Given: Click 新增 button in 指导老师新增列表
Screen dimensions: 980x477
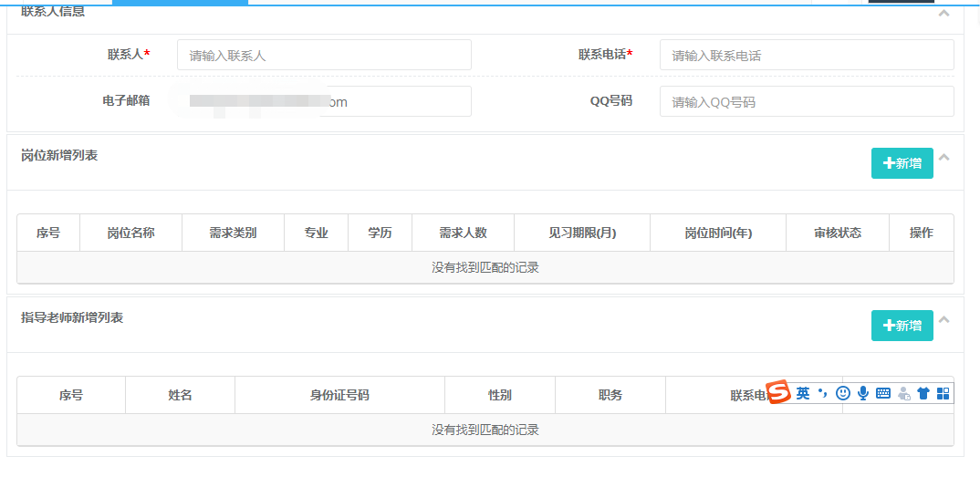Looking at the screenshot, I should (902, 326).
